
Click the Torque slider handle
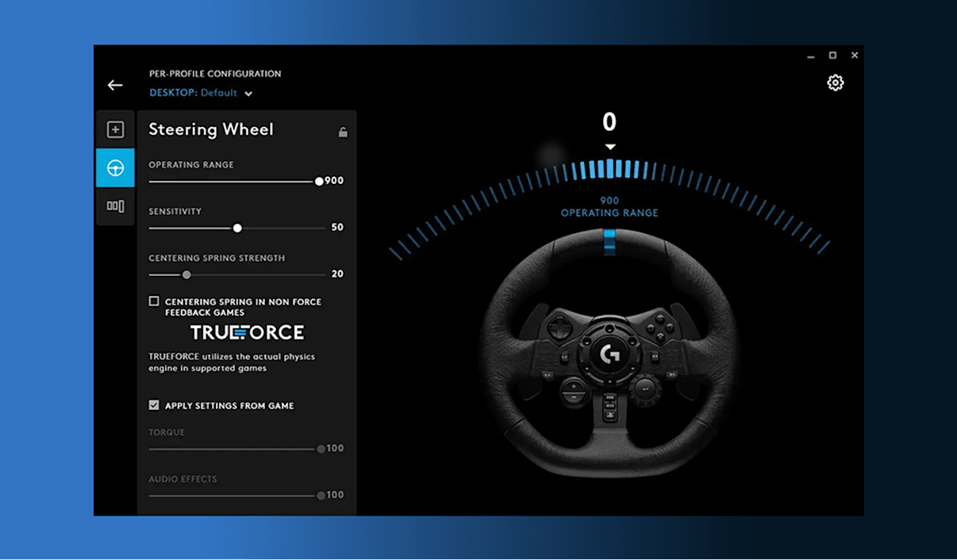tap(321, 449)
